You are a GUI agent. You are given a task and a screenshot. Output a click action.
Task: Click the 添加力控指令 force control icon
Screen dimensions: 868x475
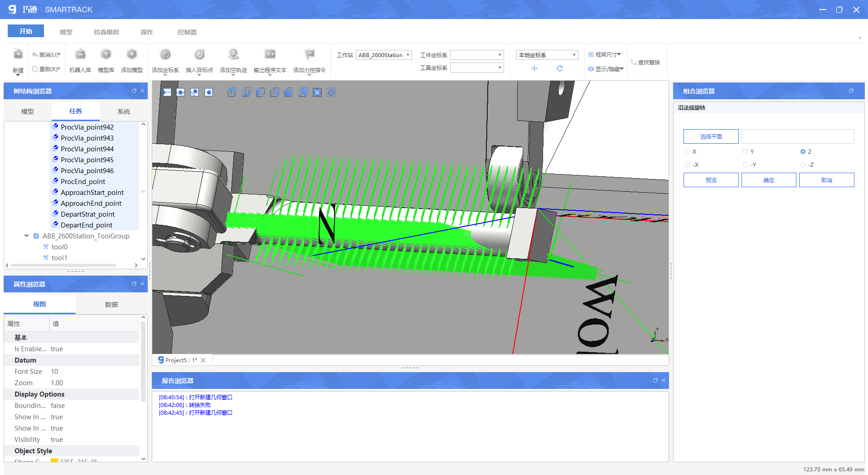pyautogui.click(x=310, y=55)
